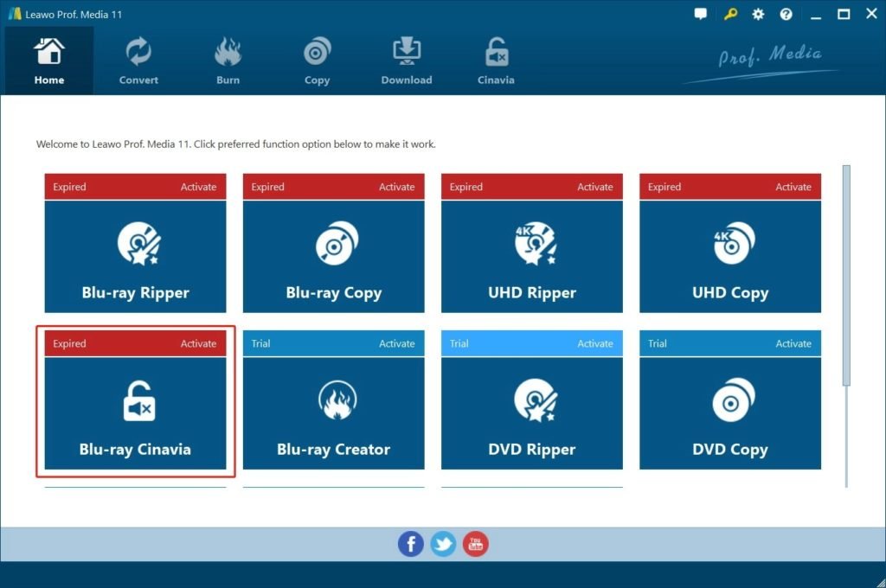Activate the Blu-ray Creator module

tap(396, 343)
